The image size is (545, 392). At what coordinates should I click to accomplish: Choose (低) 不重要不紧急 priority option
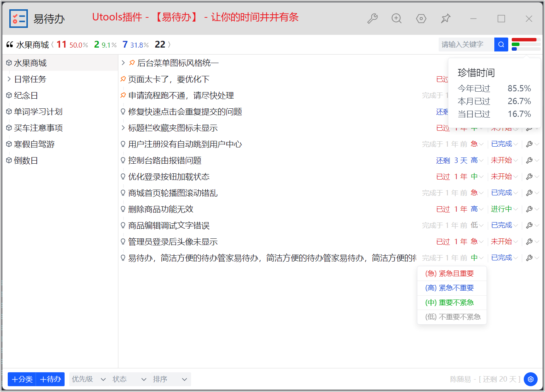coord(452,317)
